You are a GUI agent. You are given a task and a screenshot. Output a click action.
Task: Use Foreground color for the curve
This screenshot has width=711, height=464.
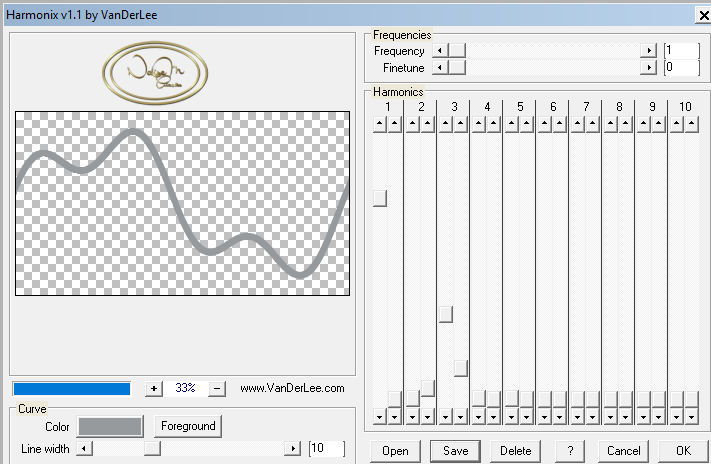[x=188, y=426]
